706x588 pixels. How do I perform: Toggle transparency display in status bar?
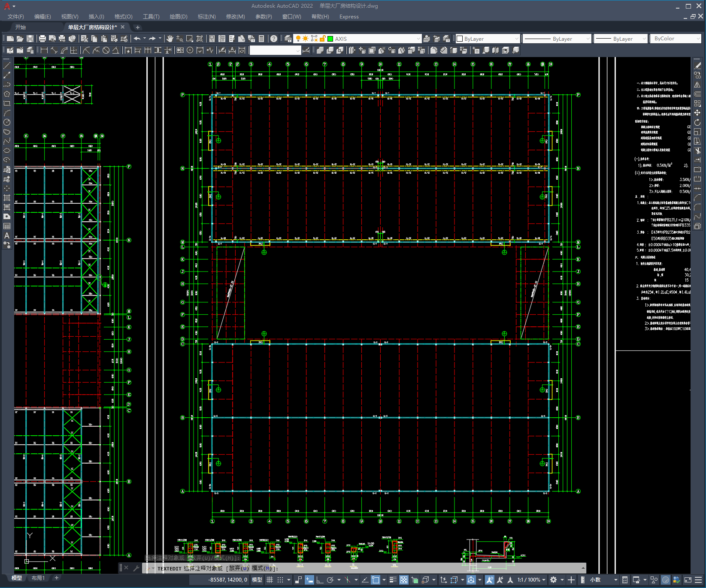pos(404,580)
